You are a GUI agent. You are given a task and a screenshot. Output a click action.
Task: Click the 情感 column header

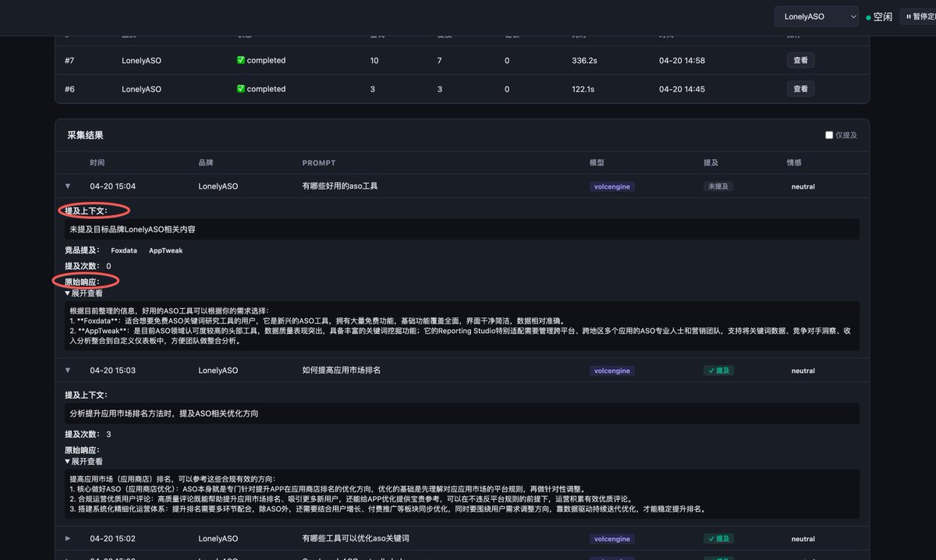794,163
